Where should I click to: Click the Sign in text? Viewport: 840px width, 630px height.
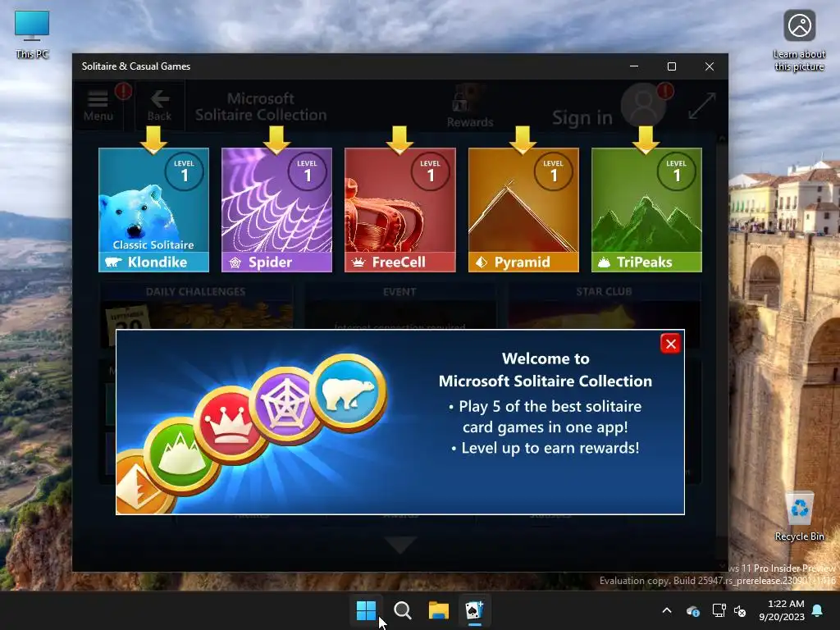point(582,117)
